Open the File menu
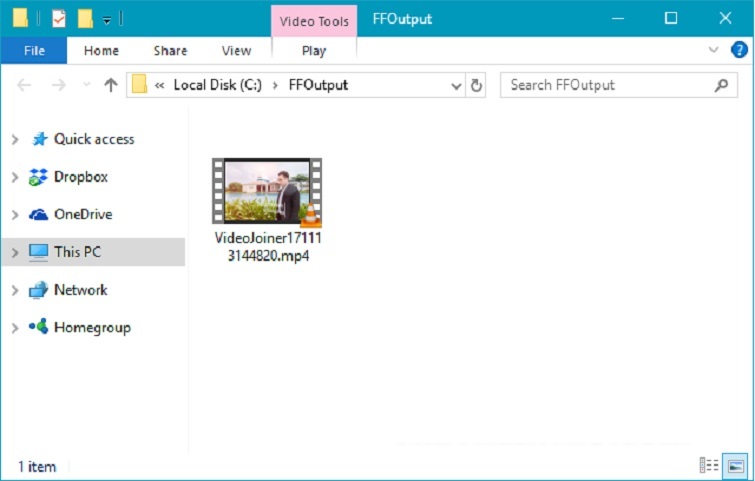 coord(34,51)
